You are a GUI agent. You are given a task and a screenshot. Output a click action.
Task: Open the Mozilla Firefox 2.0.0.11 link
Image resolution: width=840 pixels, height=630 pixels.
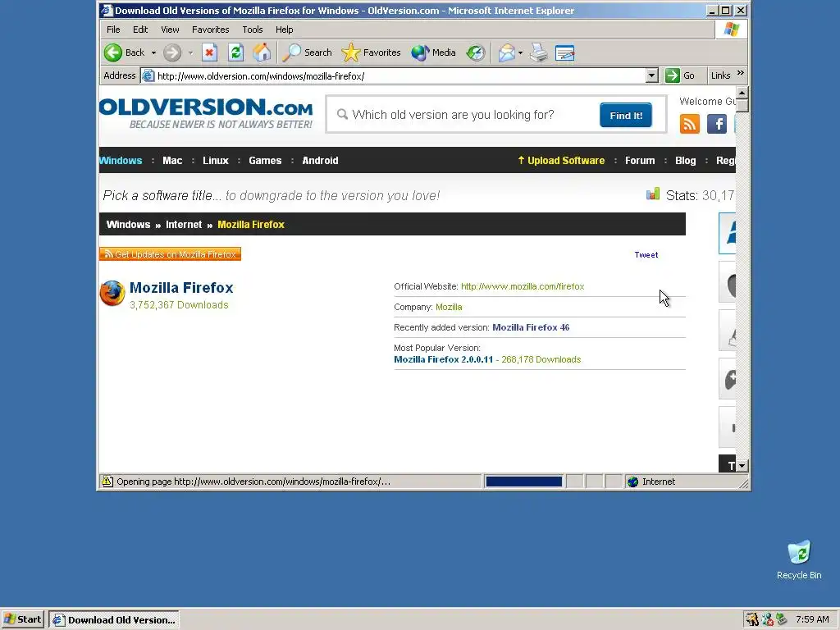(443, 359)
